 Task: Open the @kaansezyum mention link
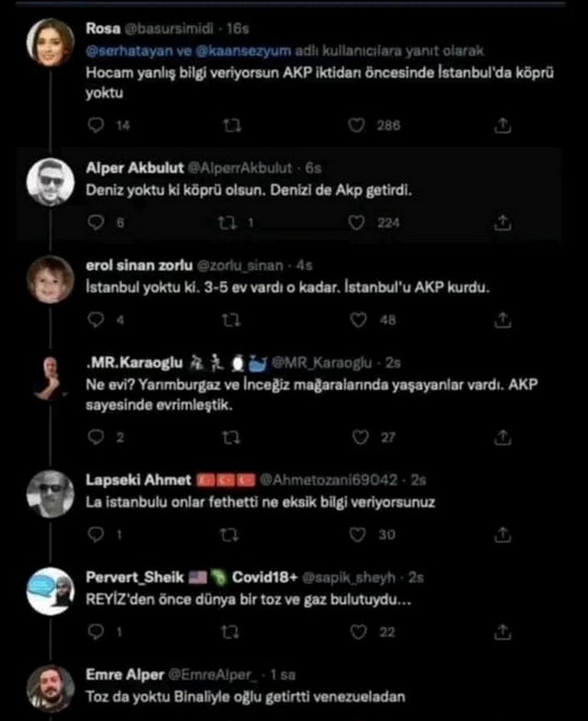[243, 51]
